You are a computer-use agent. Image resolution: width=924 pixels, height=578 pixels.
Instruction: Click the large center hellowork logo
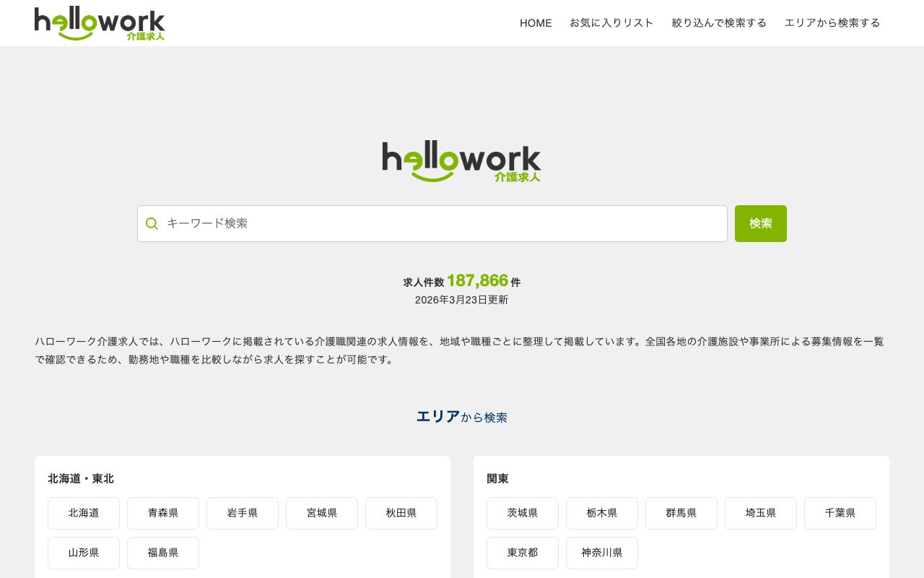click(462, 161)
